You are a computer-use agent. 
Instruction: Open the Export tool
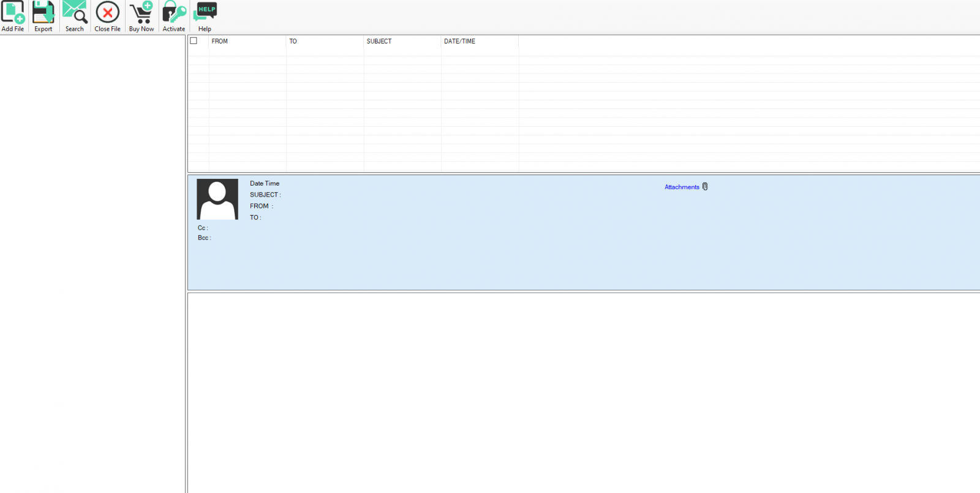[43, 17]
